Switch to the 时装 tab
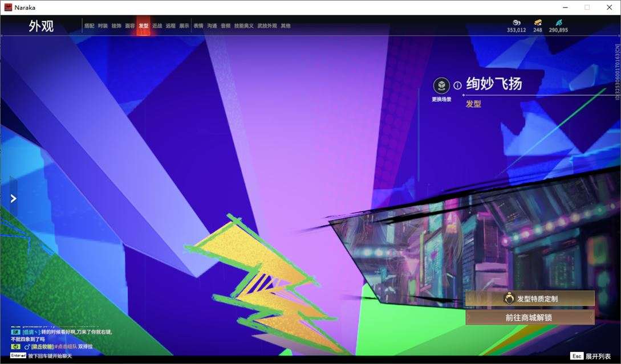 (x=103, y=26)
